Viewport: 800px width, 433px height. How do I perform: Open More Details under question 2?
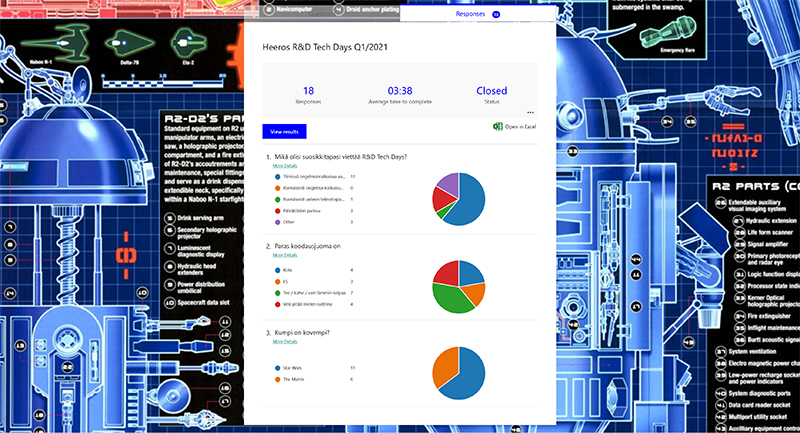click(x=285, y=255)
